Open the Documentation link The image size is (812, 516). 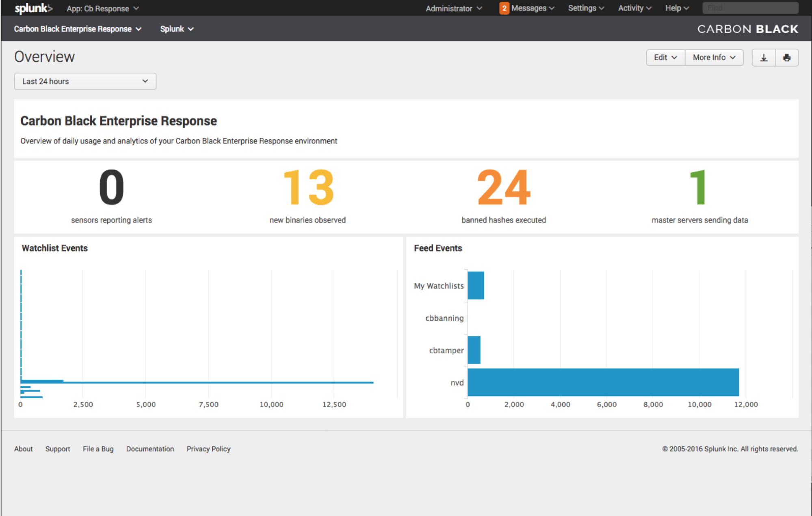click(x=150, y=449)
